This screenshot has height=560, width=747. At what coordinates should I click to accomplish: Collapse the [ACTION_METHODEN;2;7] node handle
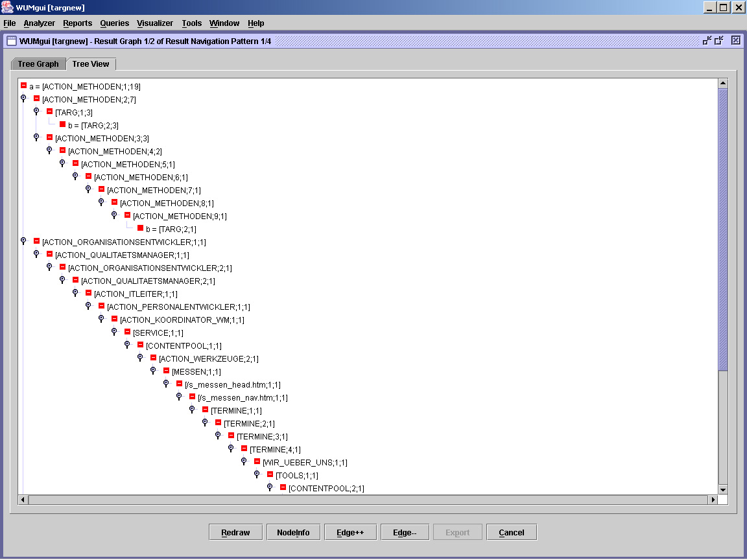(23, 98)
